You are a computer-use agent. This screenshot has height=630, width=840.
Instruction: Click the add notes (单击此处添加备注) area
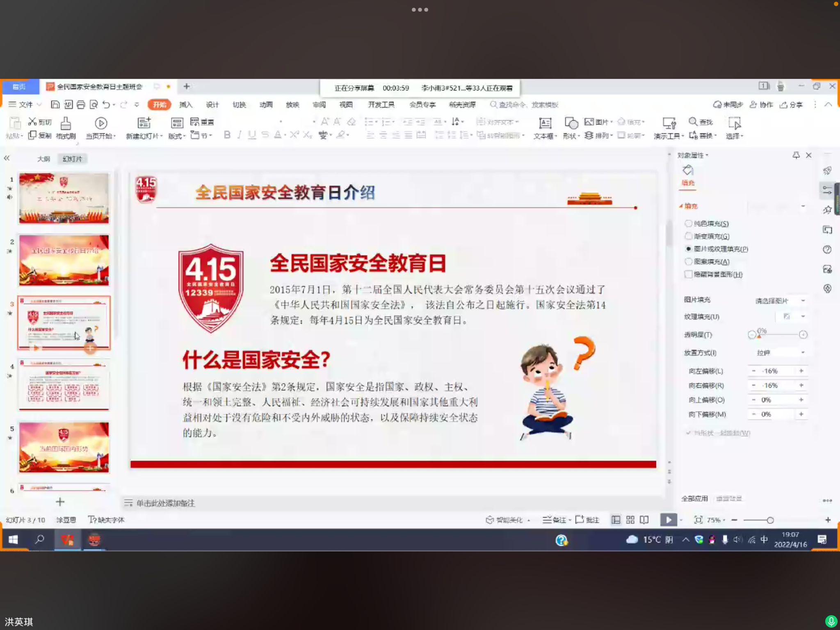tap(165, 503)
